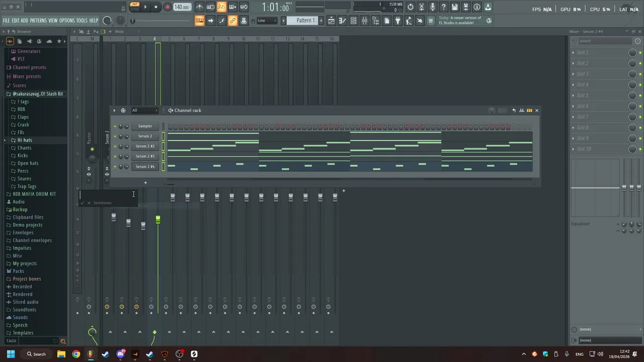Image resolution: width=644 pixels, height=362 pixels.
Task: Click the undo history icon
Action: pyautogui.click(x=411, y=7)
